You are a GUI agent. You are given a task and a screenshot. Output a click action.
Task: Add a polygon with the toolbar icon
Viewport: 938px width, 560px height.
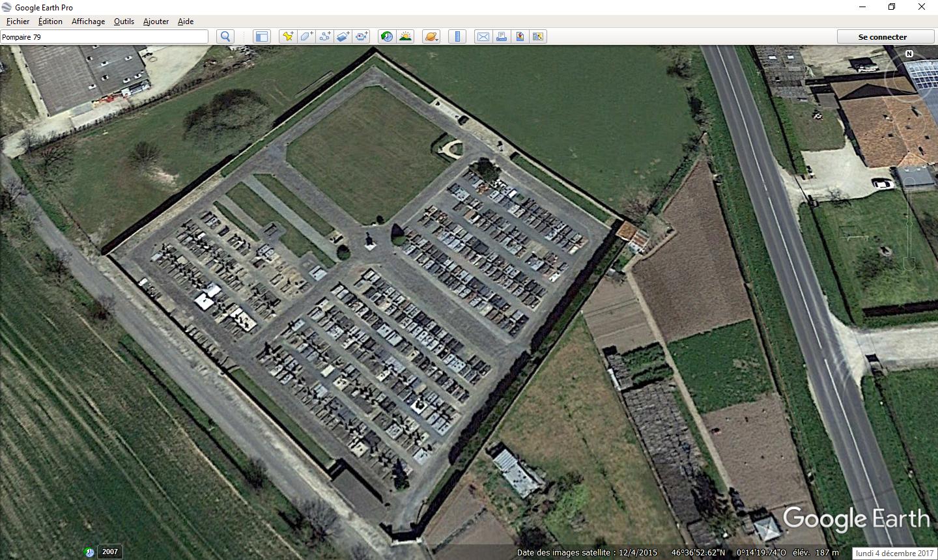tap(306, 36)
